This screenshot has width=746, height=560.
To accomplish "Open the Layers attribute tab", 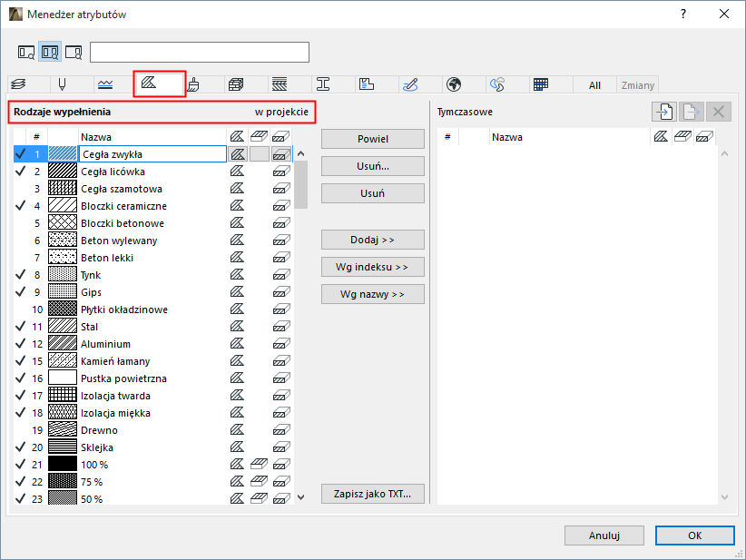I will [18, 84].
